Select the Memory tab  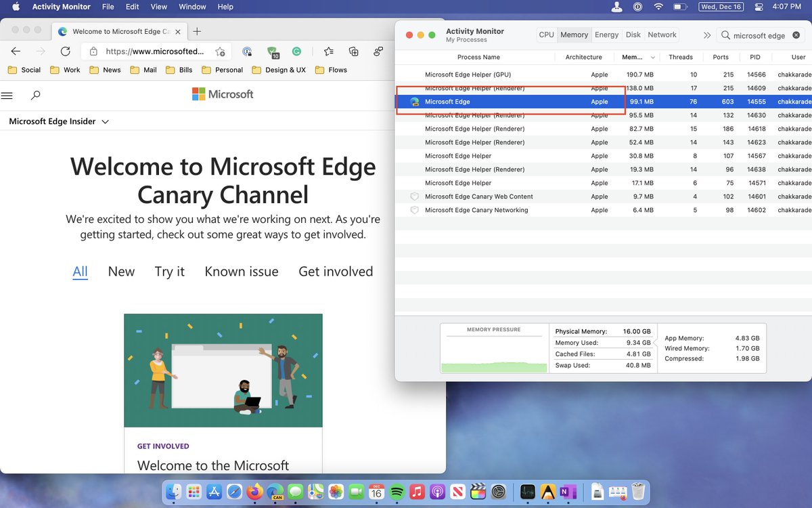pyautogui.click(x=574, y=35)
